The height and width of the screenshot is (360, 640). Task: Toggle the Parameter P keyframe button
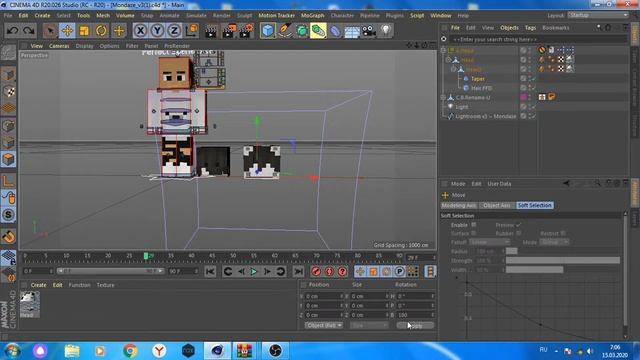tap(400, 271)
